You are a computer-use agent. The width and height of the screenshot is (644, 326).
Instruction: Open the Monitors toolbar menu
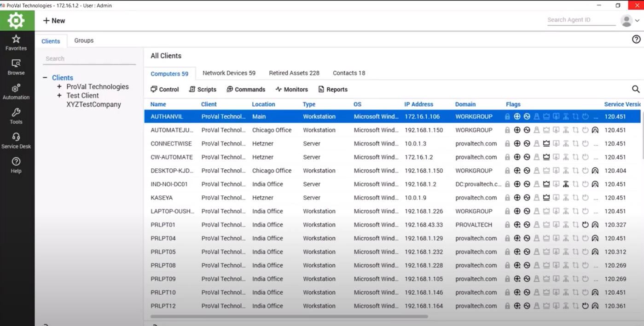(291, 89)
